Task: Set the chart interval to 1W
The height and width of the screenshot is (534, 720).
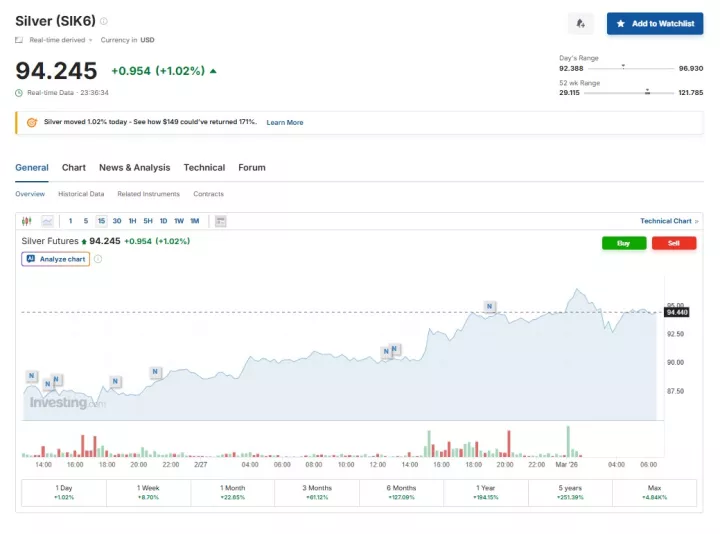Action: 178,221
